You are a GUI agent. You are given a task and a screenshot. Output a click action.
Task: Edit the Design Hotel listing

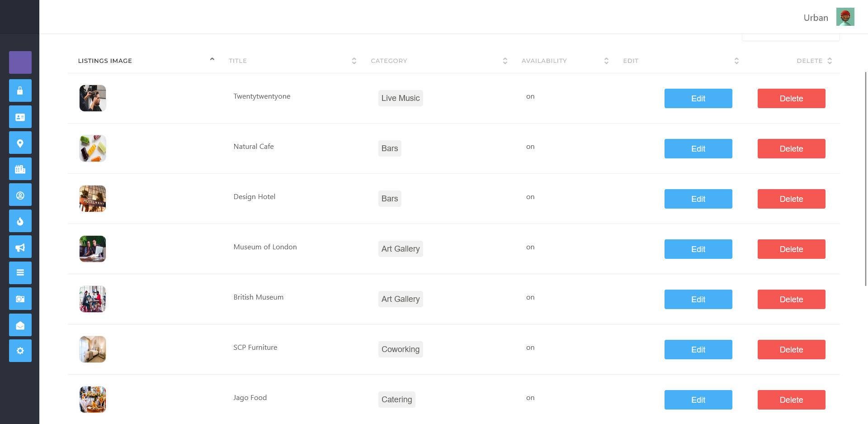pyautogui.click(x=698, y=199)
